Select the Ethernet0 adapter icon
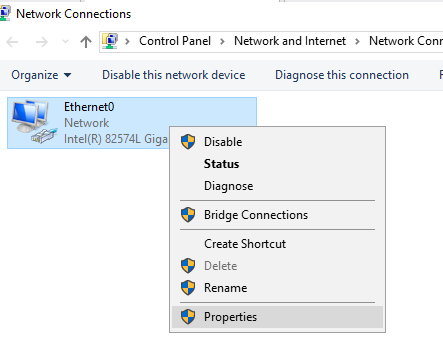 (x=34, y=122)
